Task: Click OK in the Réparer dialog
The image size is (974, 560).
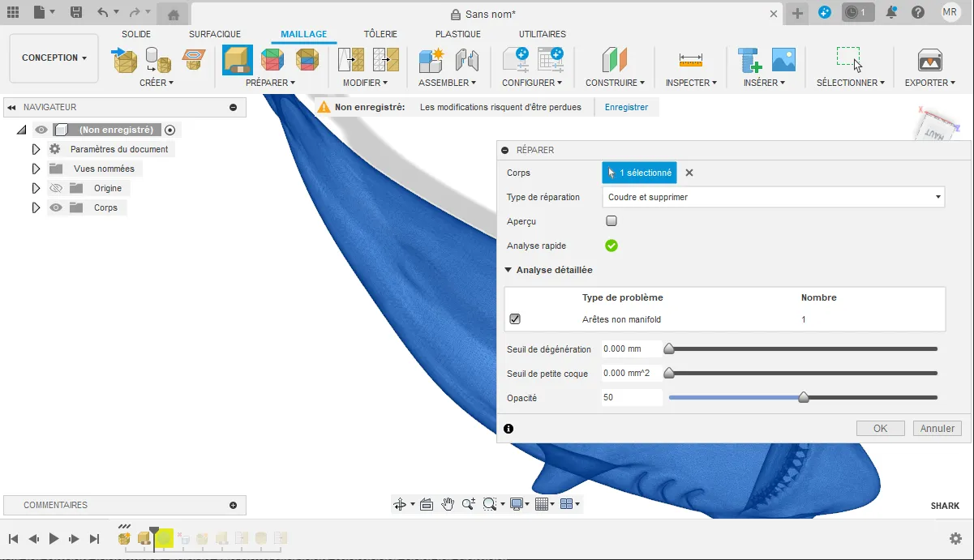Action: click(881, 429)
